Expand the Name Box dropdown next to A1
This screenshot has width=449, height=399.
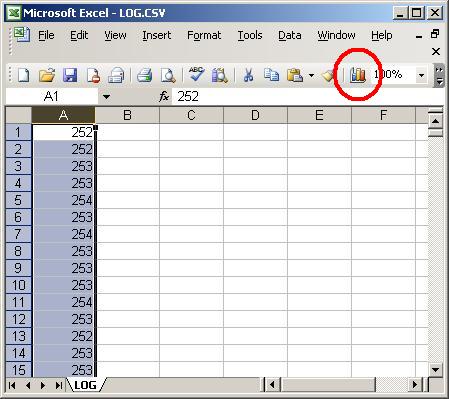point(106,97)
